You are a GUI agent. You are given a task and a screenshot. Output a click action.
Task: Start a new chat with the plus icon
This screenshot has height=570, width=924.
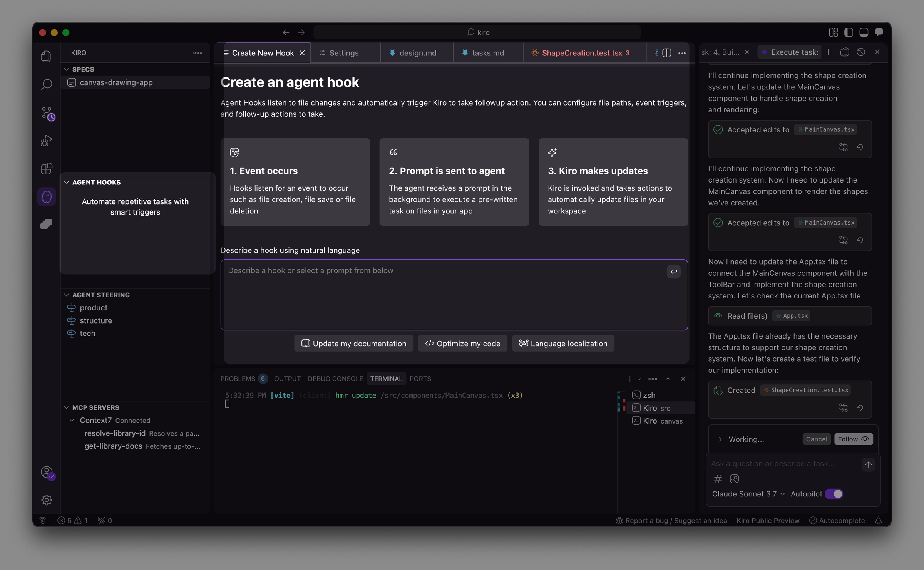click(829, 52)
